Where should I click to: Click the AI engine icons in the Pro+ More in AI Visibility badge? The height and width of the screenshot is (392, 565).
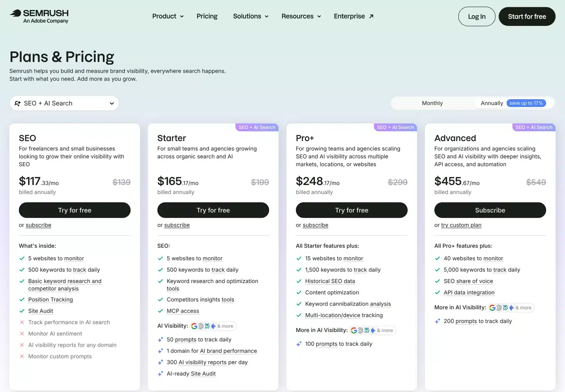363,330
